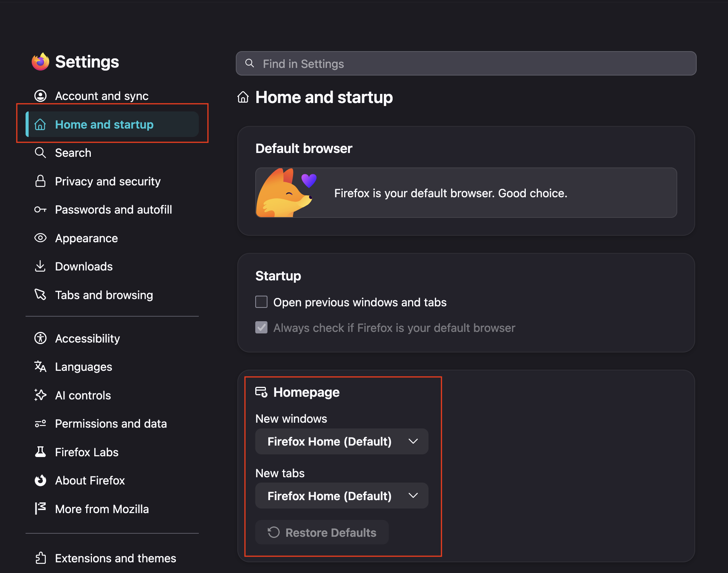Viewport: 728px width, 573px height.
Task: Click the Account and sync profile icon
Action: tap(40, 96)
